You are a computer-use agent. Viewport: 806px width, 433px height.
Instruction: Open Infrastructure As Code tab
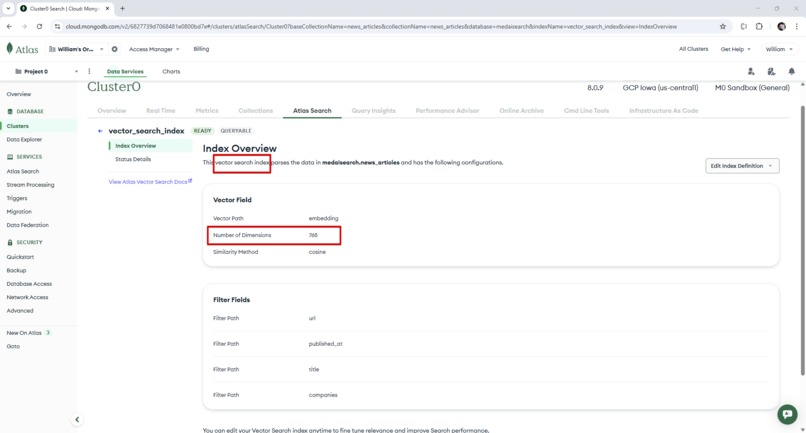point(664,111)
